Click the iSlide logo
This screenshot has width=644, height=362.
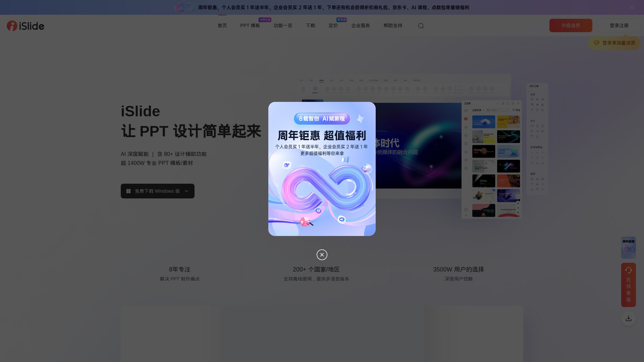[25, 25]
